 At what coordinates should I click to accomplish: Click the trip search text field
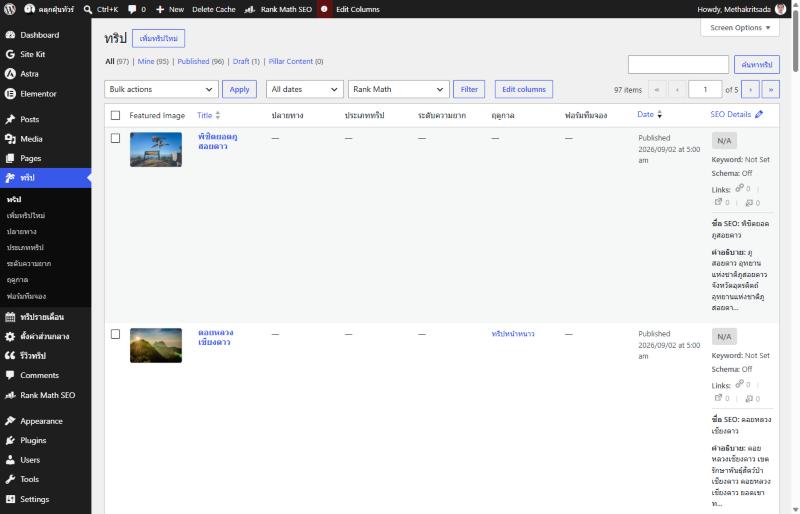pyautogui.click(x=678, y=65)
